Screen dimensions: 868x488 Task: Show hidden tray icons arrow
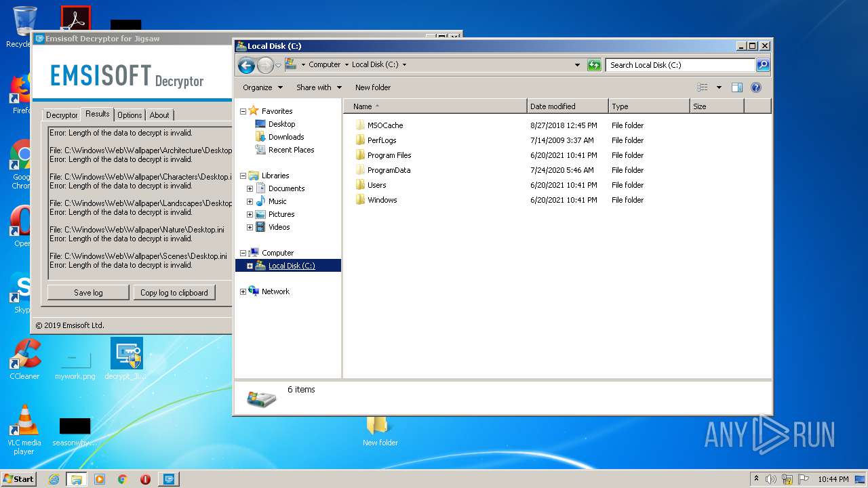pyautogui.click(x=756, y=479)
